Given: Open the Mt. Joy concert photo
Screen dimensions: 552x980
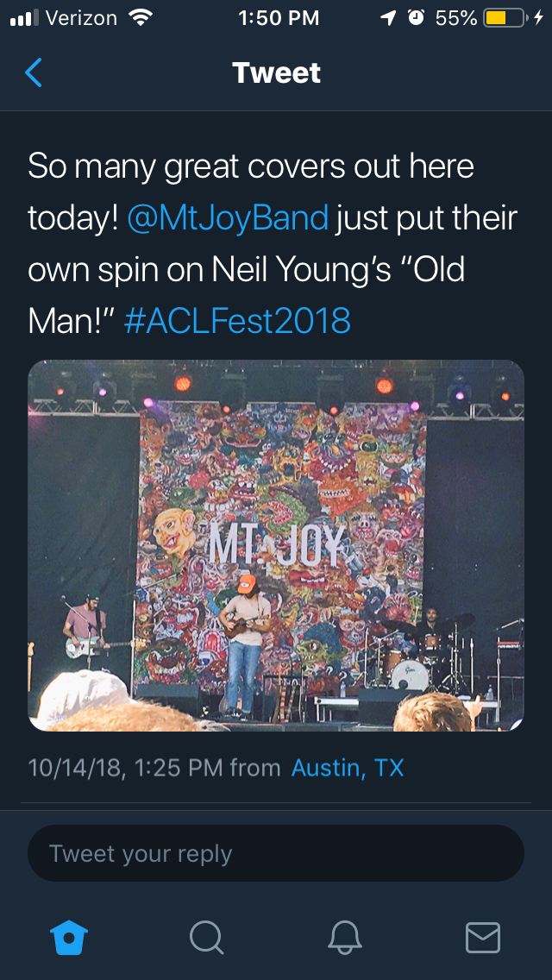Looking at the screenshot, I should [276, 545].
